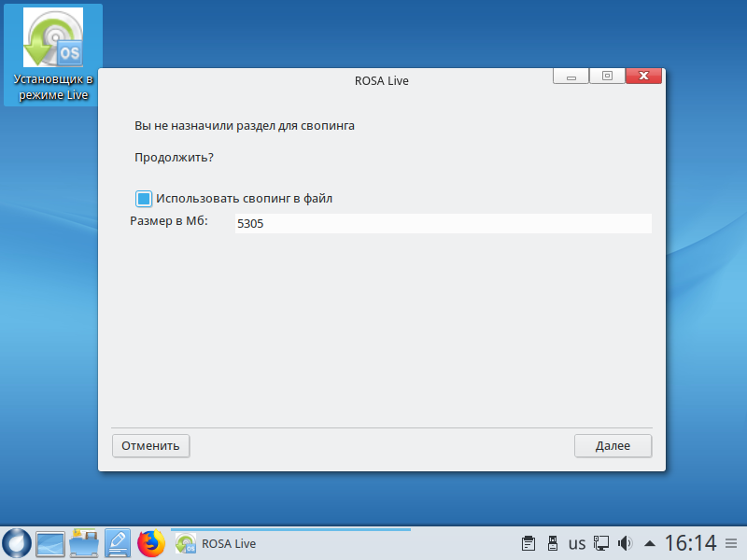Select ROSA Live task in taskbar
This screenshot has width=747, height=560.
pos(217,543)
